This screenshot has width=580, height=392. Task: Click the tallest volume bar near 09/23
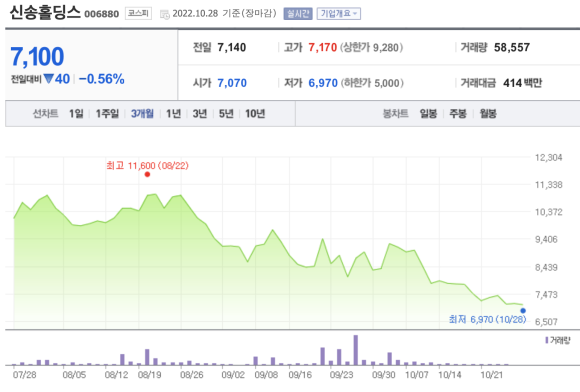pos(355,350)
